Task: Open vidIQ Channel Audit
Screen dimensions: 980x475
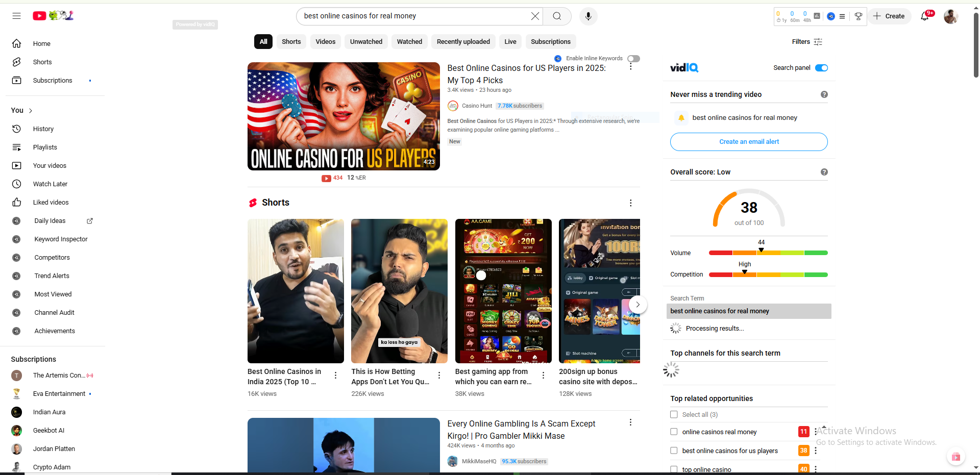Action: point(55,313)
